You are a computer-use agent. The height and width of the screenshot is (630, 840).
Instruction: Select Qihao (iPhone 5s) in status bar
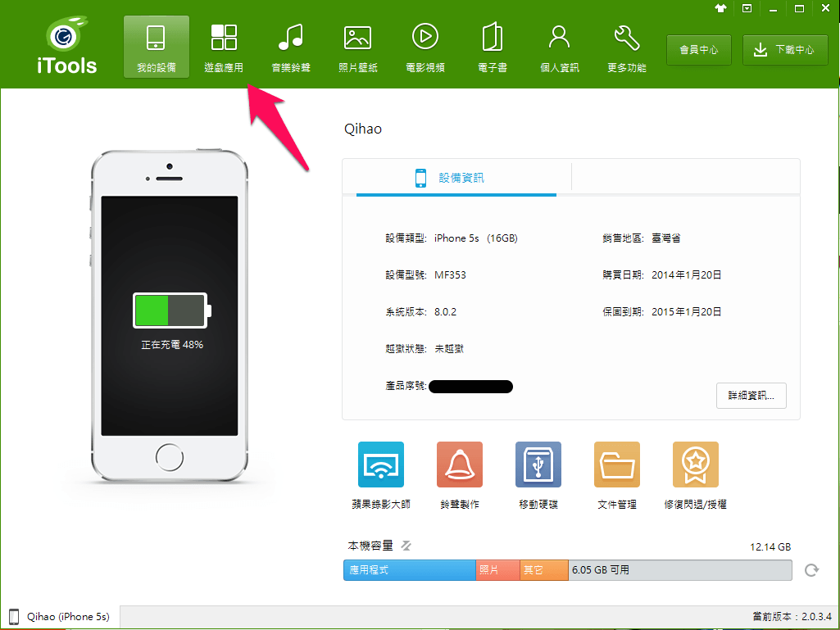pos(60,617)
